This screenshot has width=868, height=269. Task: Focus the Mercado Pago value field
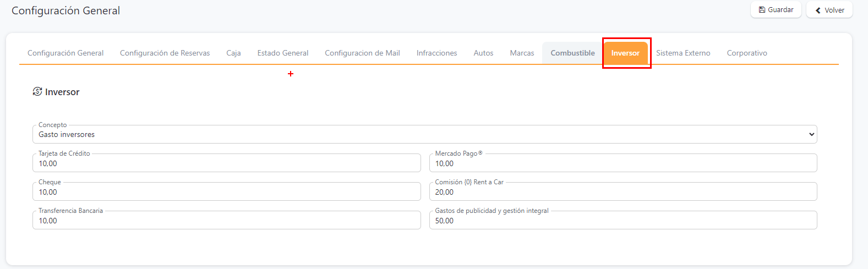(623, 164)
